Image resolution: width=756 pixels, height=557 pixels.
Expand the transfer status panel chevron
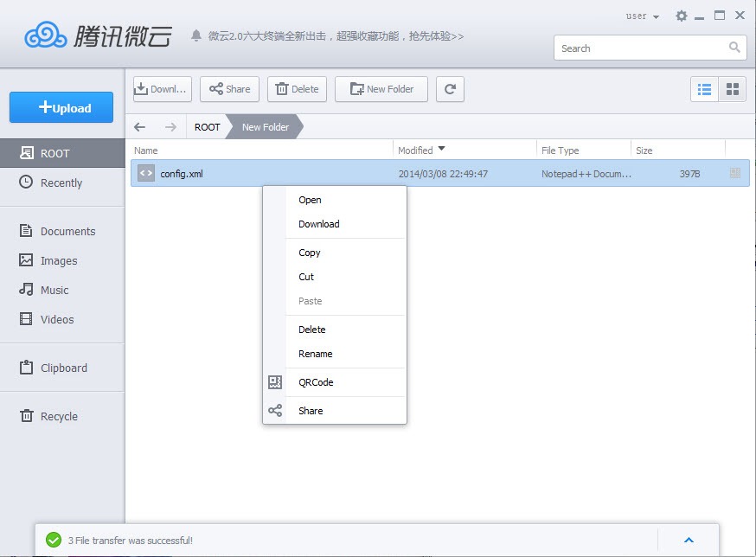(x=689, y=540)
